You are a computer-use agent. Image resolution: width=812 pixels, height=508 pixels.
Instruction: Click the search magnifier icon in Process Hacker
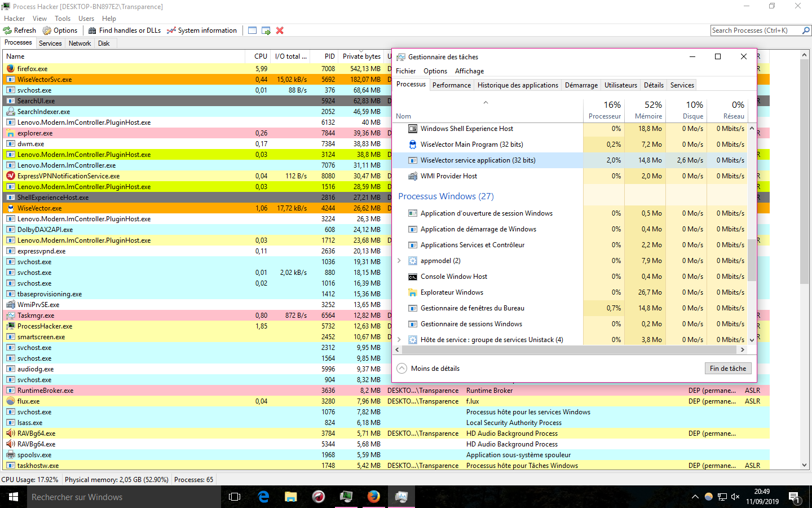pos(806,30)
